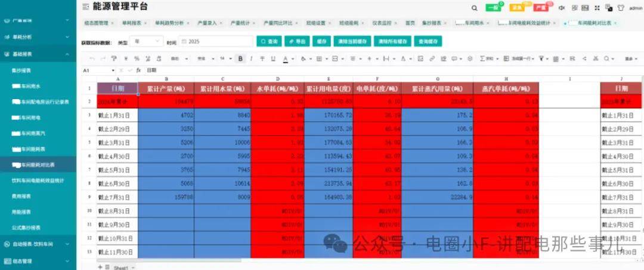
Task: Mute sound with the speaker icon
Action: pos(562,8)
